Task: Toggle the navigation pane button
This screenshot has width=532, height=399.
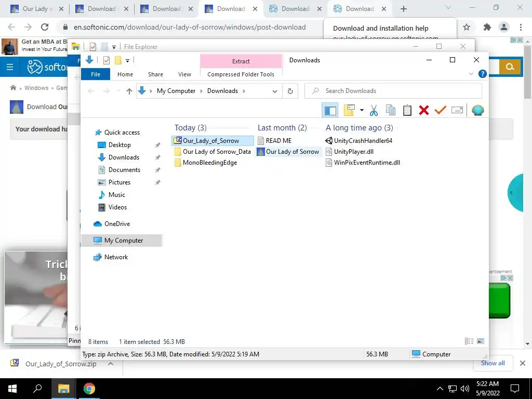Action: coord(330,110)
